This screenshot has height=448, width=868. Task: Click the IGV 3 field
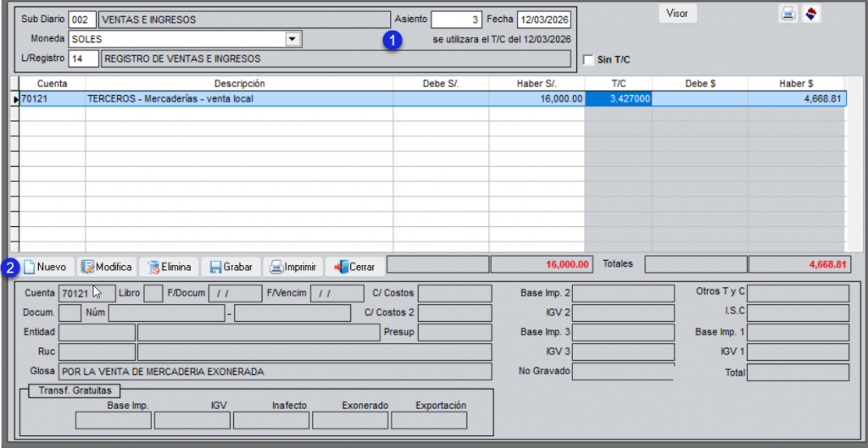point(623,351)
